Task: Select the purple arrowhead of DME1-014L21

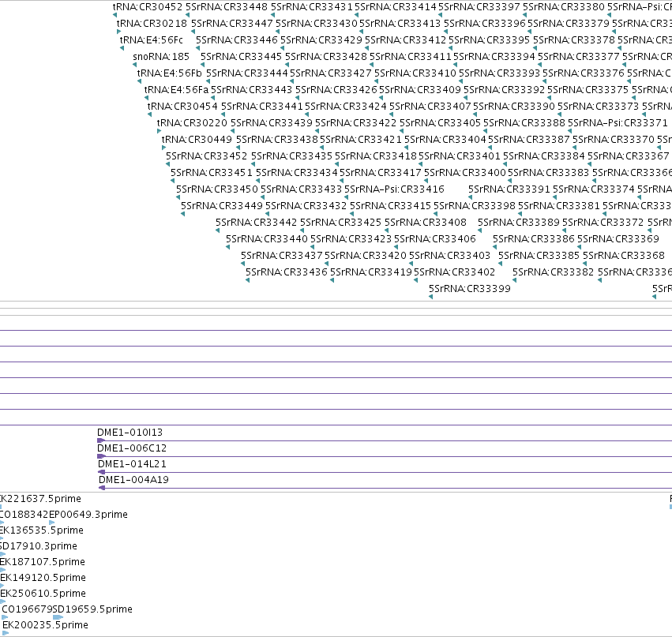Action: pyautogui.click(x=102, y=472)
